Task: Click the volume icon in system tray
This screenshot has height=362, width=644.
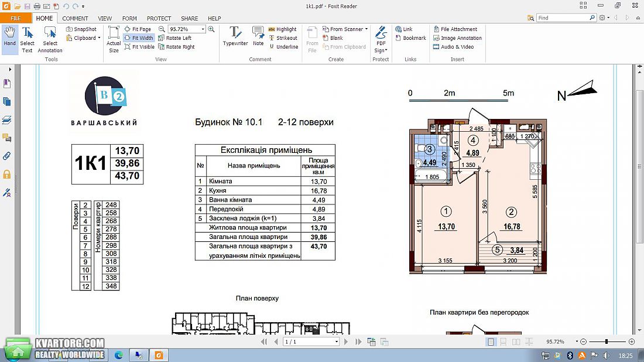Action: [x=607, y=356]
